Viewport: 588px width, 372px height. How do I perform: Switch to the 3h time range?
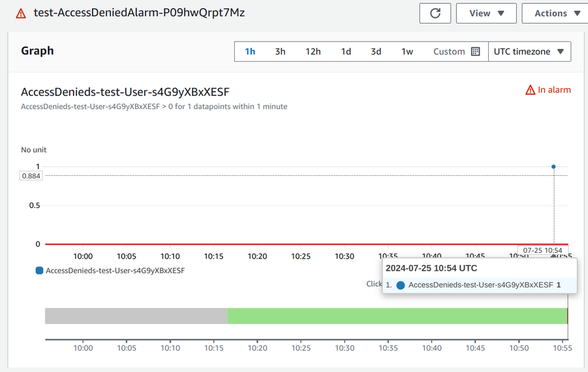280,52
